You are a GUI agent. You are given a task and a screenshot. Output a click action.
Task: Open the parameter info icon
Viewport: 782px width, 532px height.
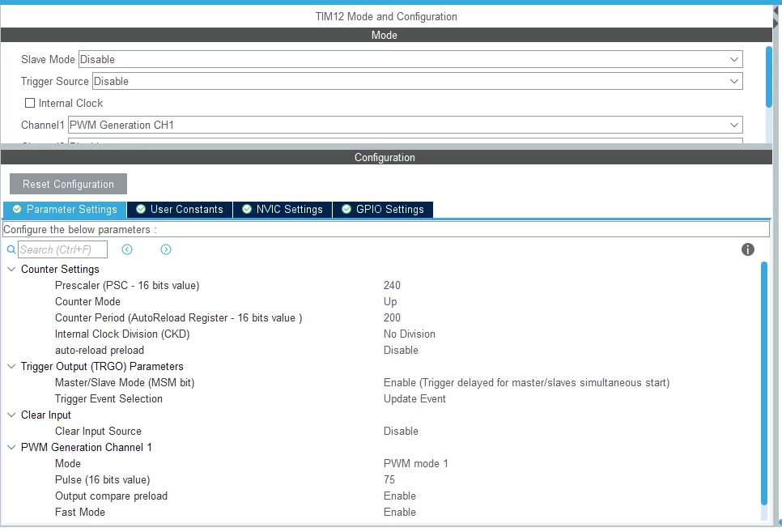click(747, 249)
